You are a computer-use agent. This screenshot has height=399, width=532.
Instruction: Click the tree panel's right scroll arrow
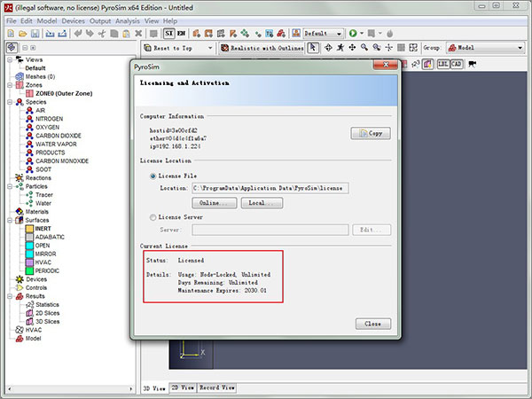point(131,389)
